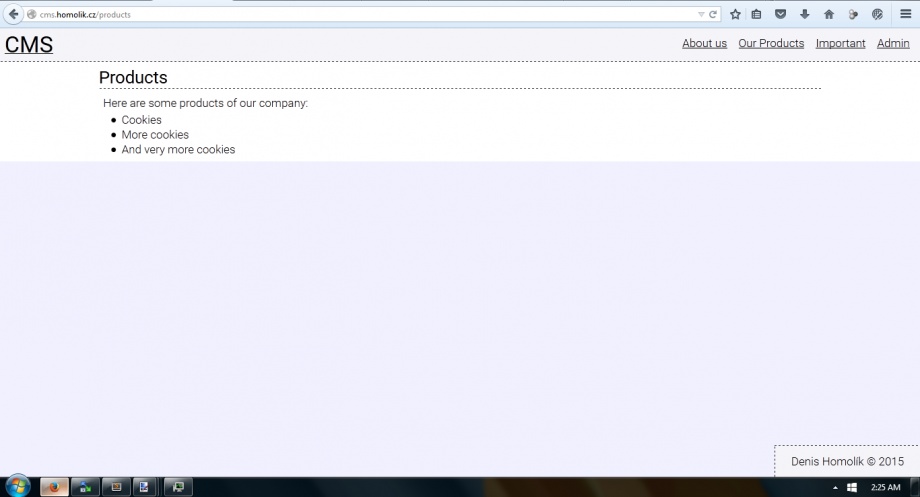The image size is (920, 497).
Task: Open the Windows Start menu
Action: point(17,486)
